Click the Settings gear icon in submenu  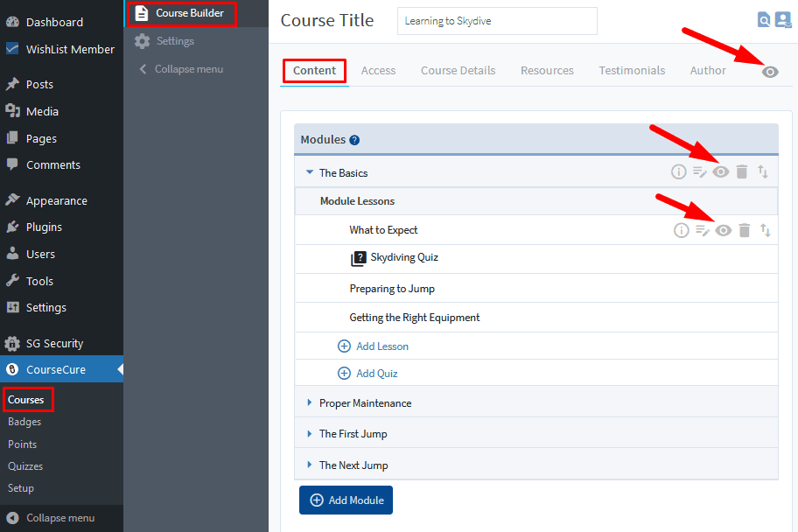pyautogui.click(x=143, y=41)
